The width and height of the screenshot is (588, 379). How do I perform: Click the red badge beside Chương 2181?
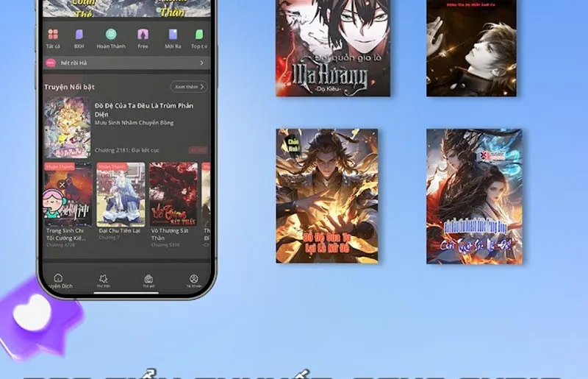coord(198,150)
